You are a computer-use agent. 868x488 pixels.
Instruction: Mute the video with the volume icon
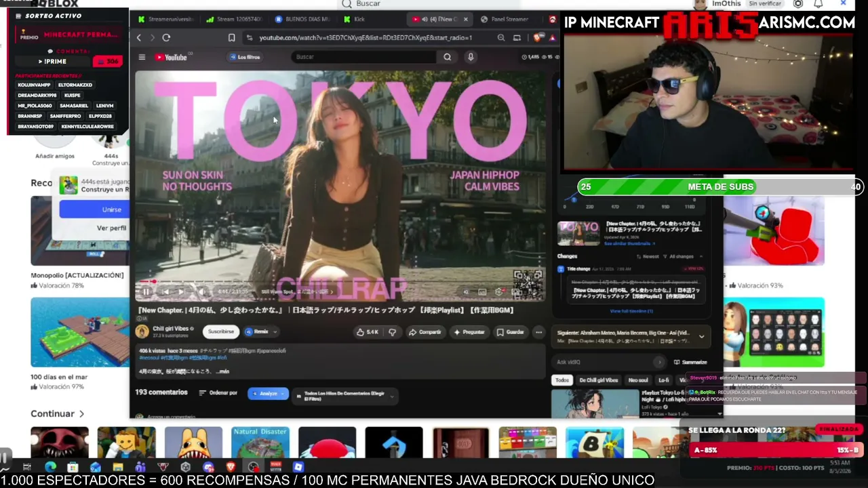pyautogui.click(x=202, y=292)
